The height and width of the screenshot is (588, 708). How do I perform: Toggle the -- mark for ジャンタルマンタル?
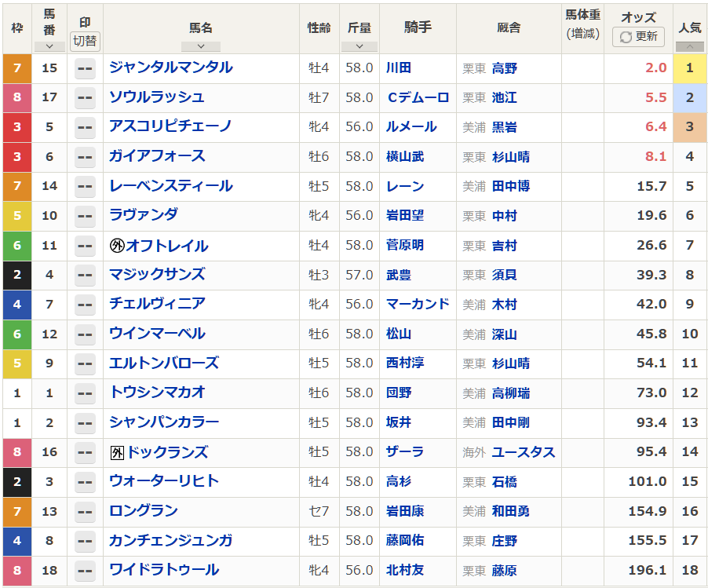[85, 68]
